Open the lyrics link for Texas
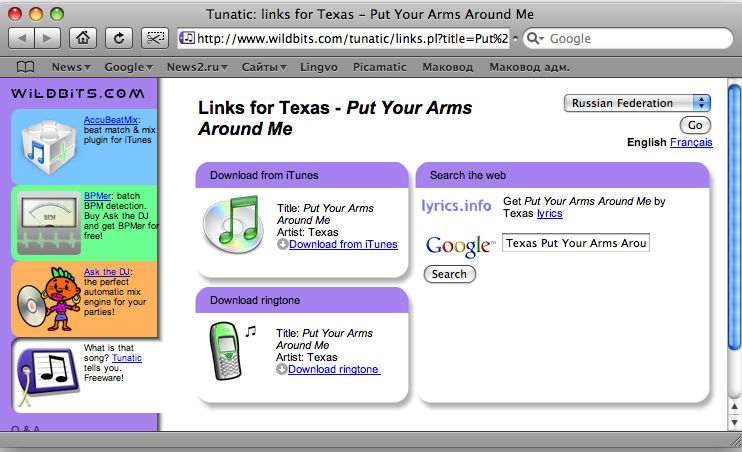 tap(549, 213)
